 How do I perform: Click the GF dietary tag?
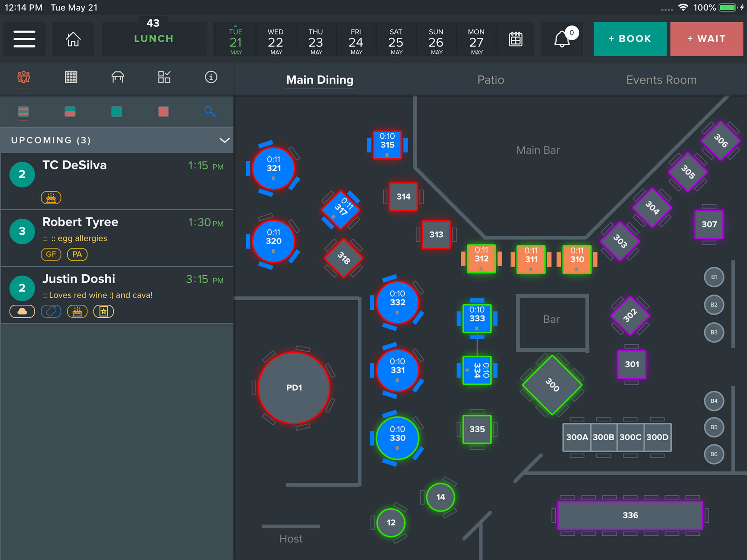click(x=51, y=254)
